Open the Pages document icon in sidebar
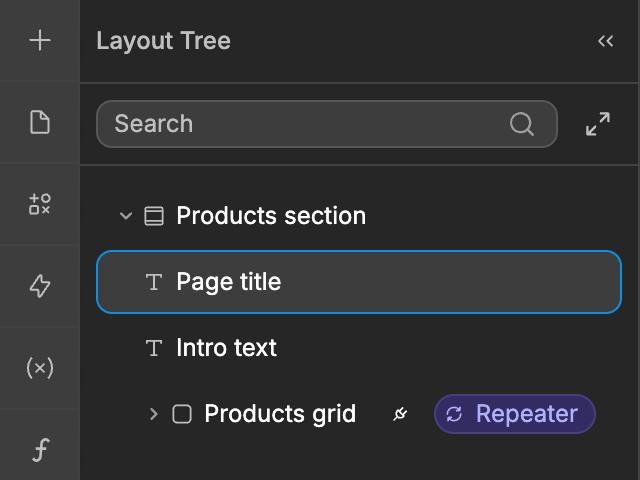 40,122
